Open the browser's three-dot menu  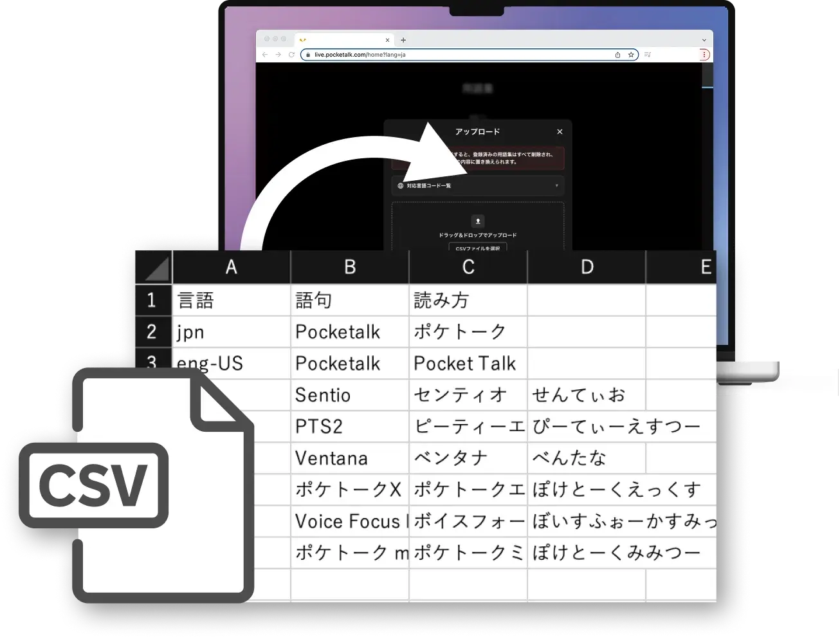704,55
